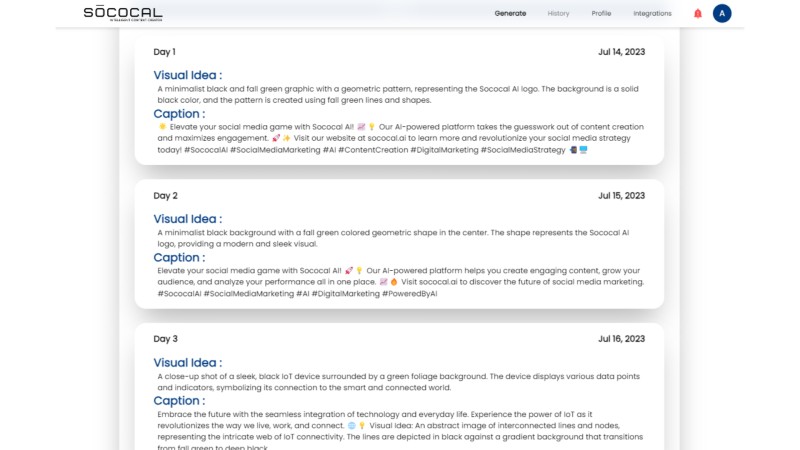Go to the Profile page

click(601, 13)
